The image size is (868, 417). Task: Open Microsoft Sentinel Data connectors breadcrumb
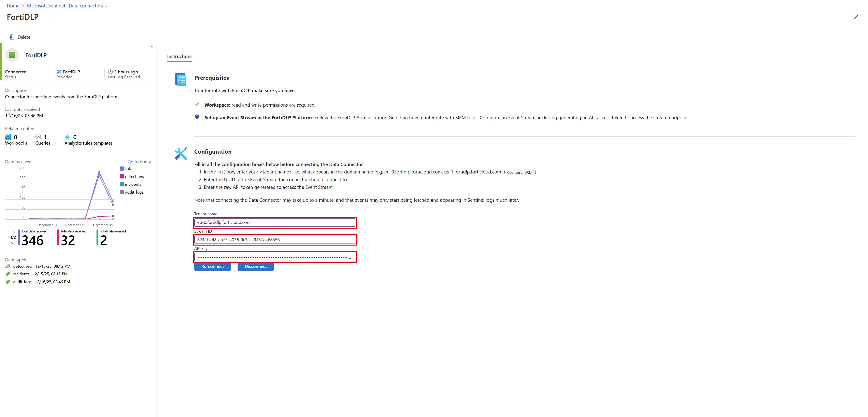coord(65,6)
